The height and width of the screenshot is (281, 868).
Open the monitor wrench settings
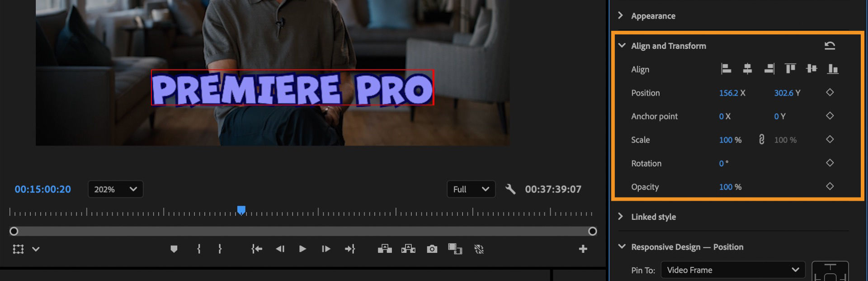pyautogui.click(x=510, y=189)
